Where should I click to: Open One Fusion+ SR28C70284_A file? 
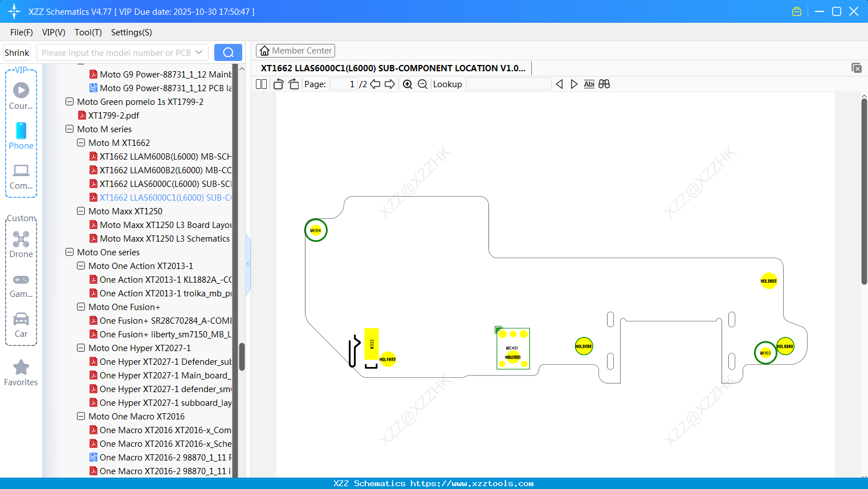tap(160, 320)
